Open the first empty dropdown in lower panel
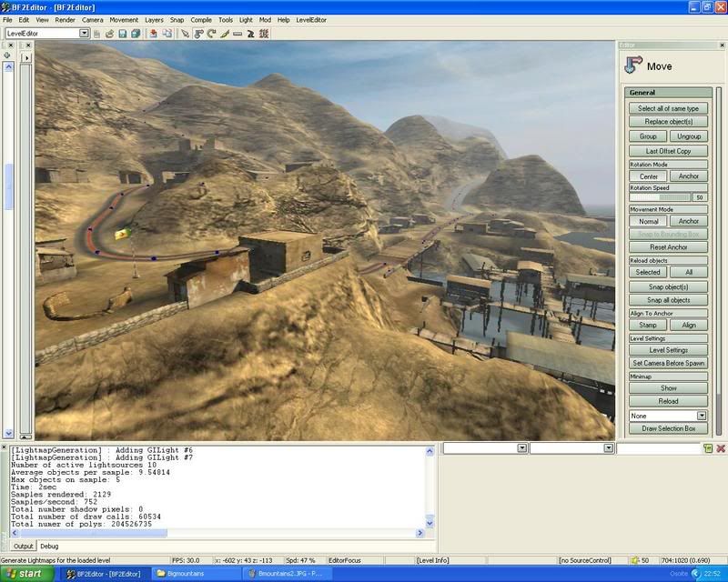 point(522,448)
